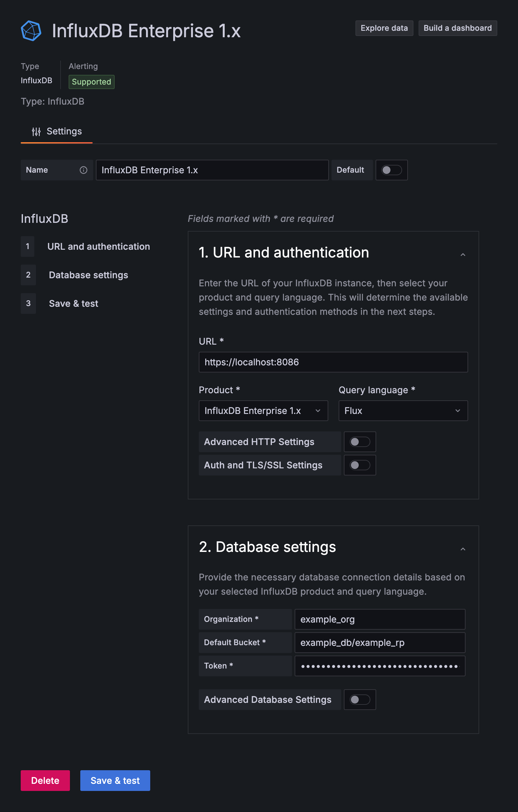Click step badge 2 for Database settings
Screen dimensions: 518x812
click(x=28, y=275)
